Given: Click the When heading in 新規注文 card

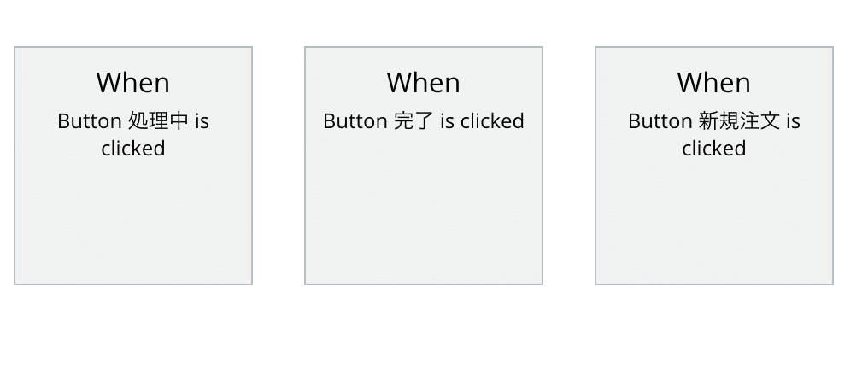Looking at the screenshot, I should coord(714,83).
